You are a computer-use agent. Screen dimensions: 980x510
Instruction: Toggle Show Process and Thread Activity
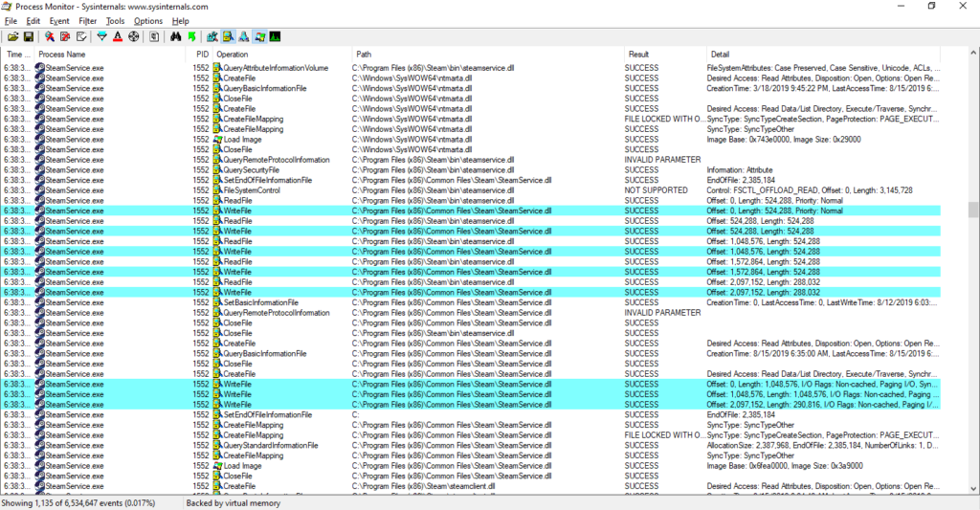click(259, 37)
